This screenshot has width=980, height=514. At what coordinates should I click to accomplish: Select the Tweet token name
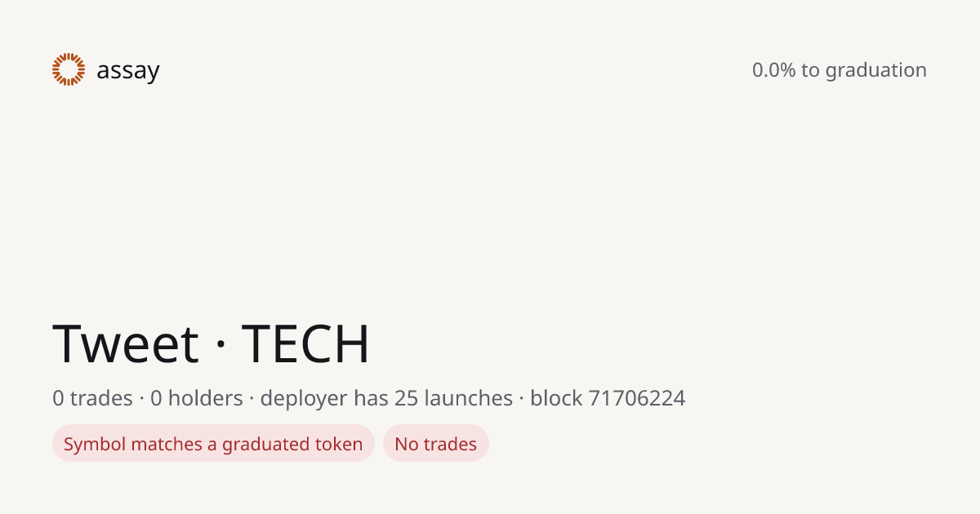(126, 343)
